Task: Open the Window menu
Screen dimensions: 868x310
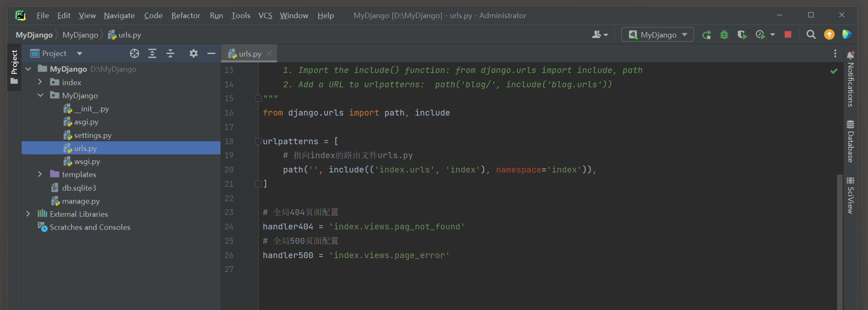Action: (x=294, y=16)
